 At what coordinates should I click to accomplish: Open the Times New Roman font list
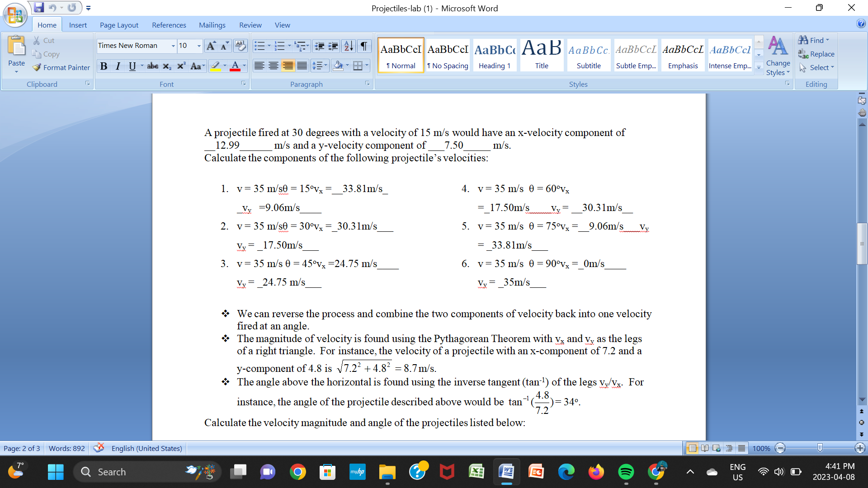point(173,46)
